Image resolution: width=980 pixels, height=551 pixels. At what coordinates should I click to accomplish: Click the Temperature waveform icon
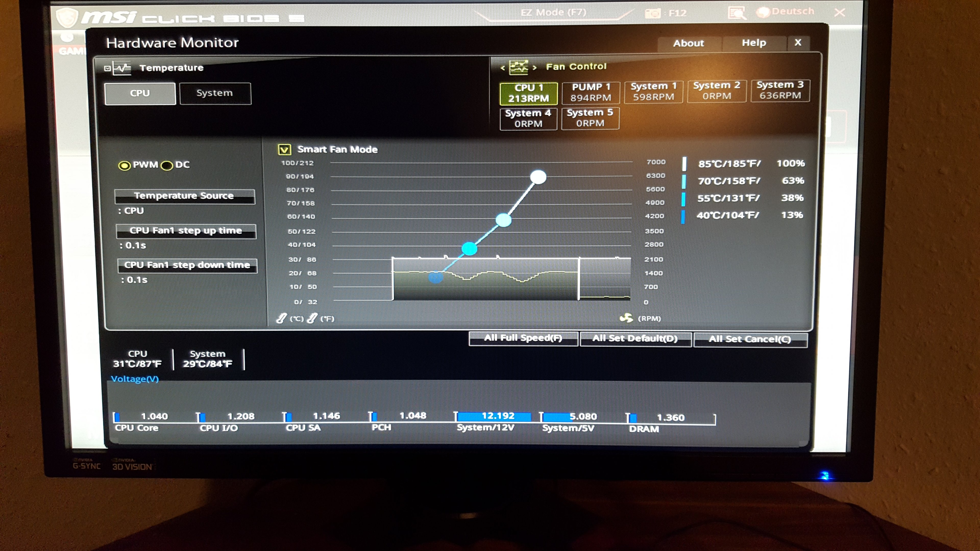122,68
